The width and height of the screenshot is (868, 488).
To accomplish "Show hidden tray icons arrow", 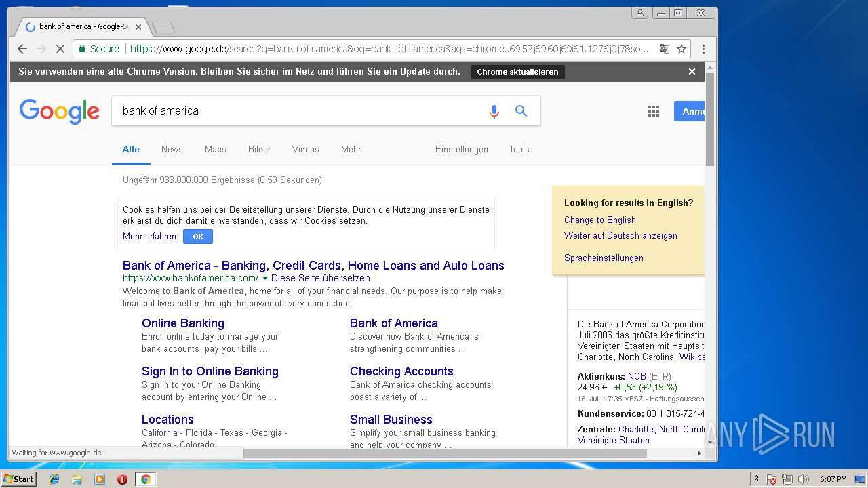I will 756,479.
